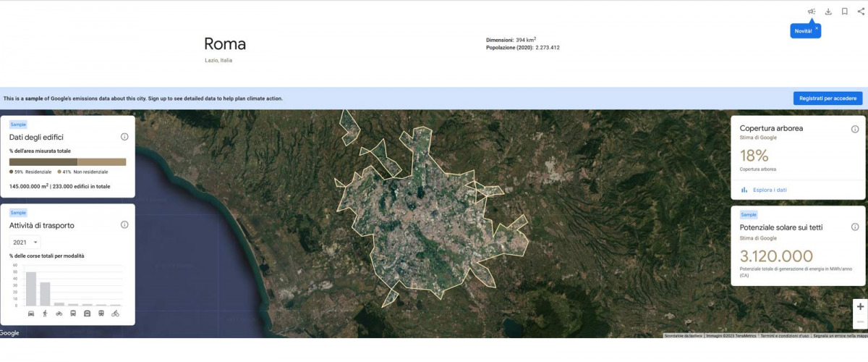Close the Novità! tooltip
The image size is (868, 362).
coord(817,28)
